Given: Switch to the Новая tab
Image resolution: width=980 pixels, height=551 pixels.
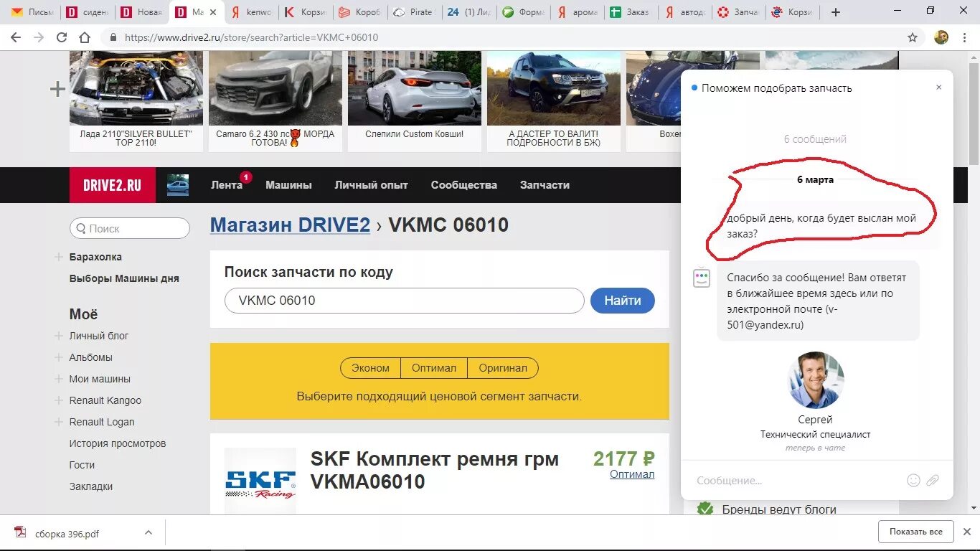Looking at the screenshot, I should [142, 12].
